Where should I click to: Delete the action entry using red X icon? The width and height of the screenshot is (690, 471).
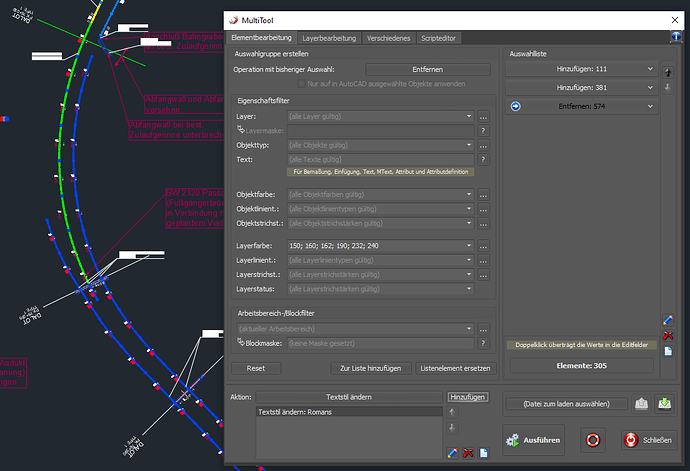coord(468,453)
